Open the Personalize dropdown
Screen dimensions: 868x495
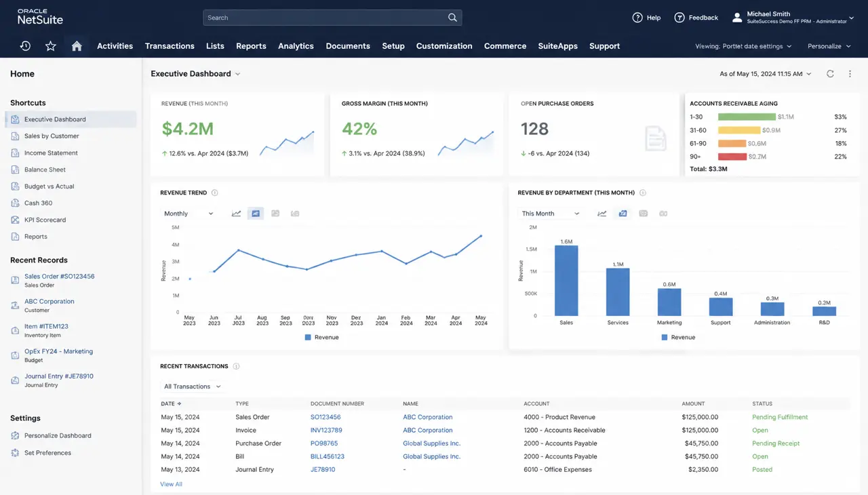829,46
